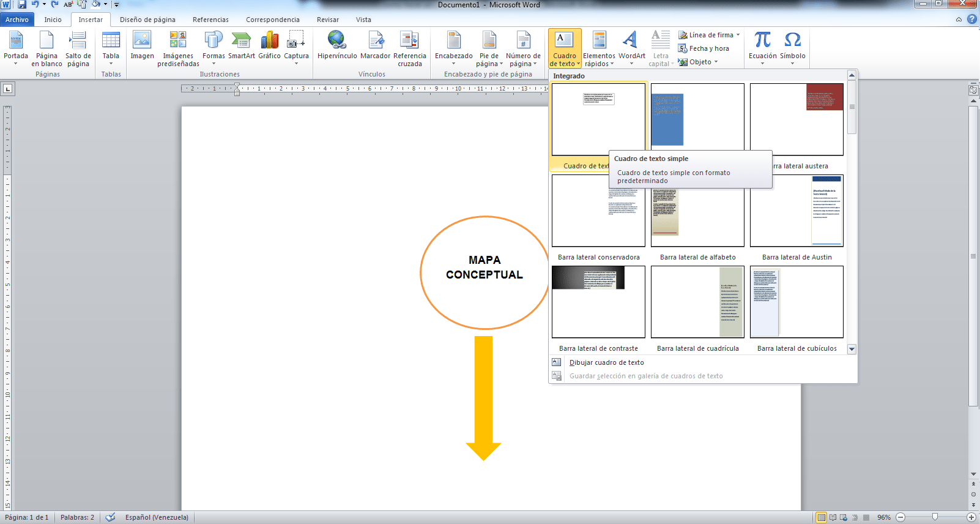Screen dimensions: 980x524
Task: Open the Tabla insert menu
Action: click(x=111, y=48)
